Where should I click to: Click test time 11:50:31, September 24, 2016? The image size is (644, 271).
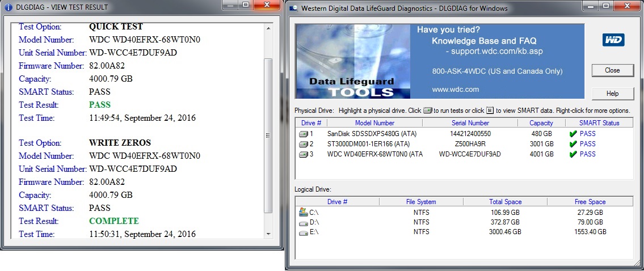click(142, 235)
